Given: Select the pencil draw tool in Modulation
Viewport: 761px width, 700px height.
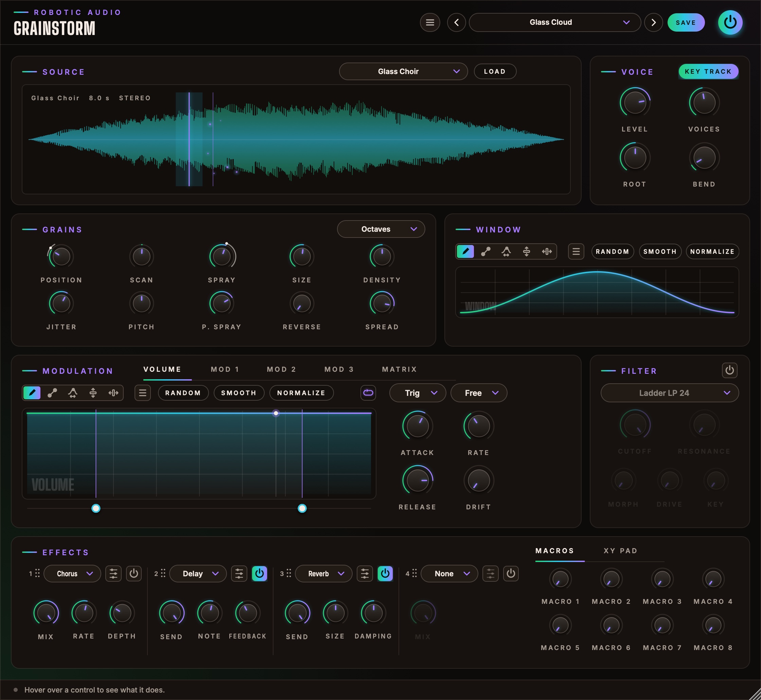Looking at the screenshot, I should (32, 393).
